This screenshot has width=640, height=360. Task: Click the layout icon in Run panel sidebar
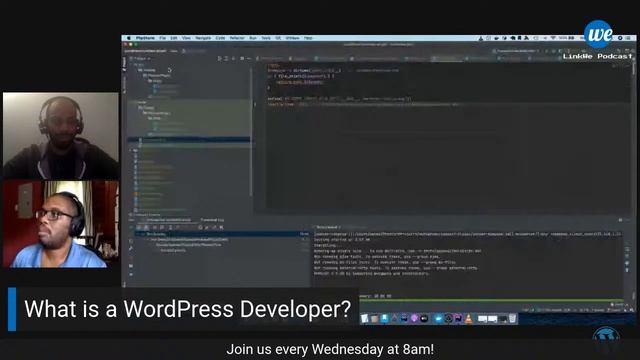131,266
